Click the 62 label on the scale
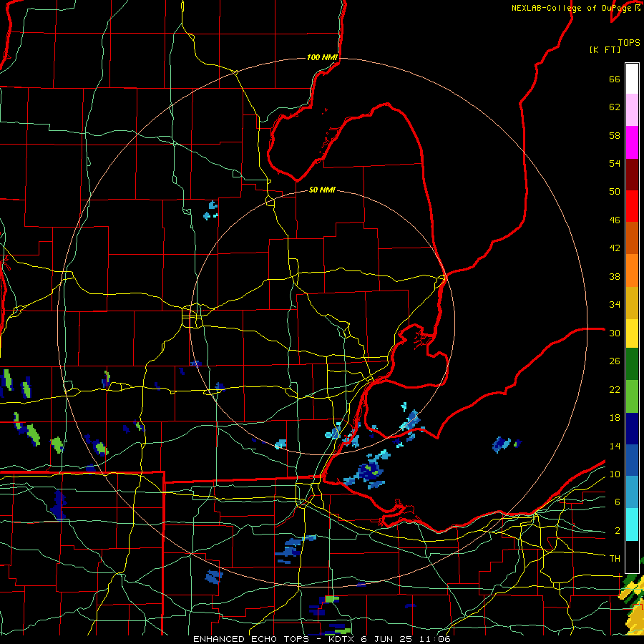The height and width of the screenshot is (644, 644). [615, 107]
